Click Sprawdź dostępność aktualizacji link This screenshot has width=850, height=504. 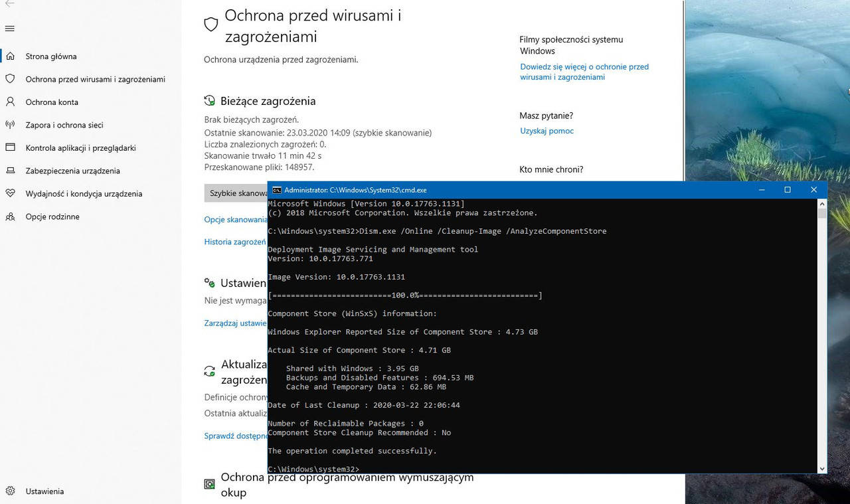(236, 436)
